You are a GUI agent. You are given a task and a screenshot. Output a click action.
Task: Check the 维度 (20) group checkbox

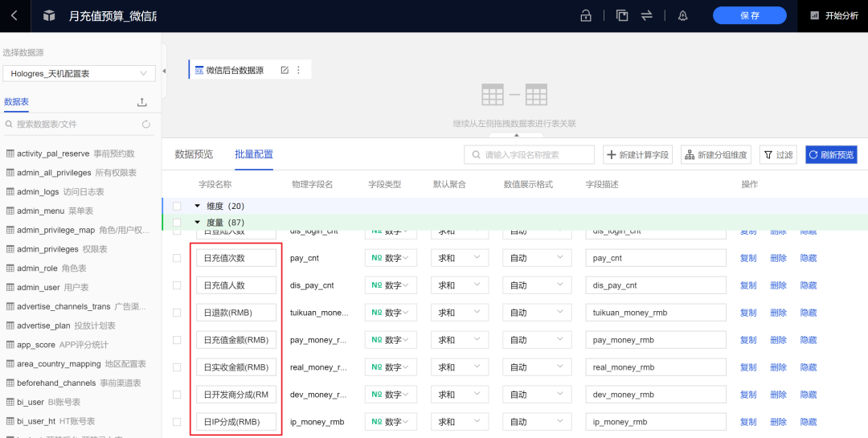(x=177, y=206)
